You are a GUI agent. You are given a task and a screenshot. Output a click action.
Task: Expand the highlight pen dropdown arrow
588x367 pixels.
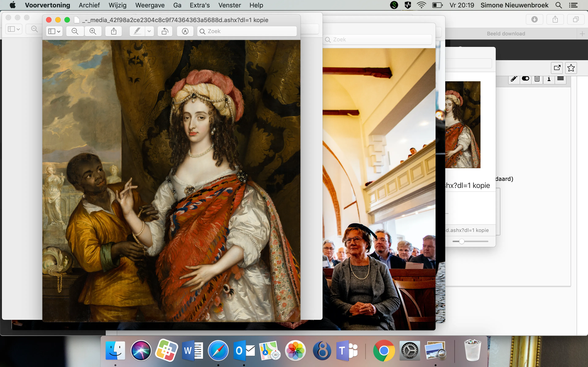[x=149, y=31]
